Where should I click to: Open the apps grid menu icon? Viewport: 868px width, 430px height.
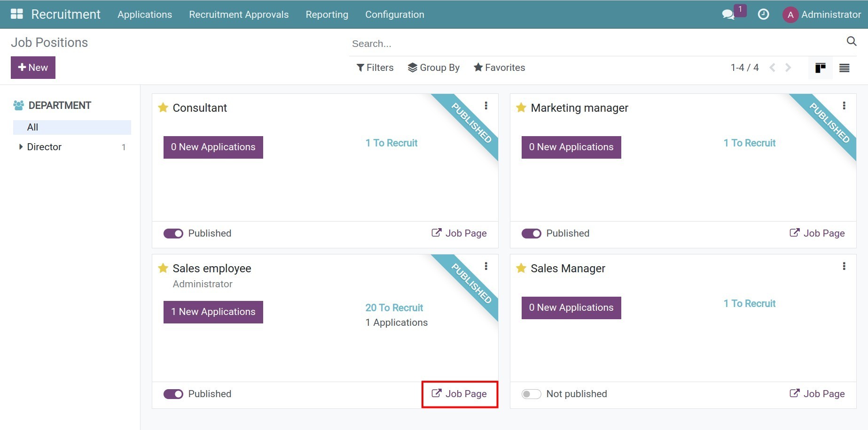click(x=17, y=14)
